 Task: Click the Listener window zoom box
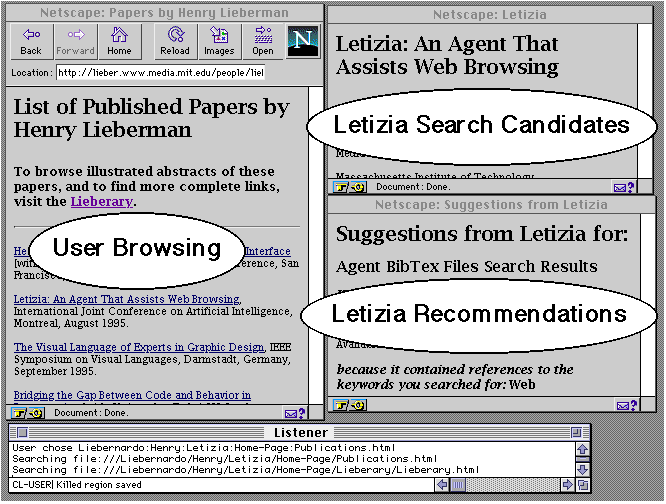575,431
